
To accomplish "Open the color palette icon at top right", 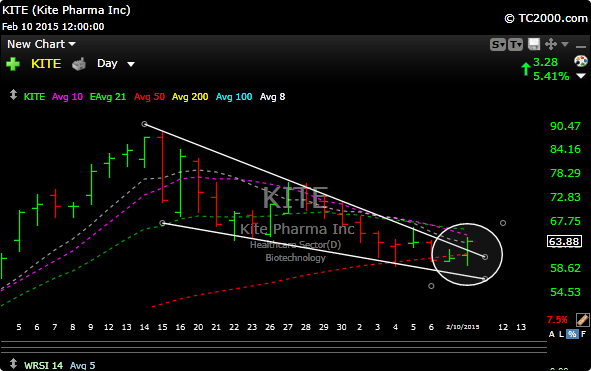I will pyautogui.click(x=581, y=61).
